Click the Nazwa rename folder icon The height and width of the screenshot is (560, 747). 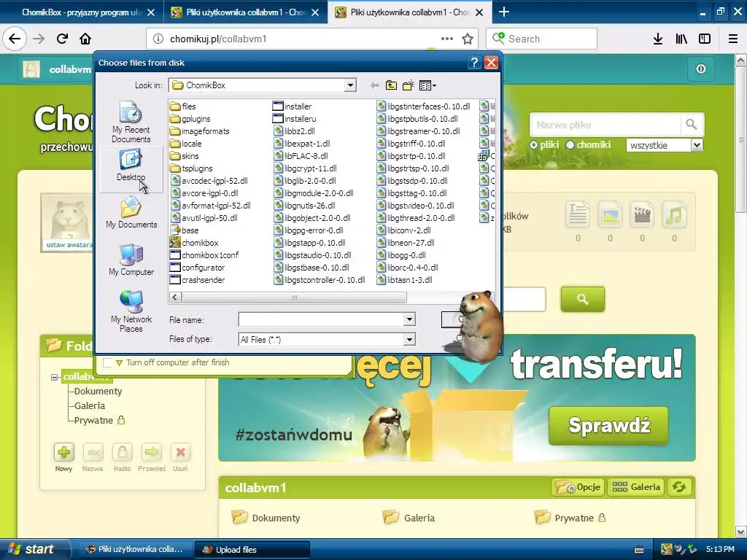pos(93,452)
